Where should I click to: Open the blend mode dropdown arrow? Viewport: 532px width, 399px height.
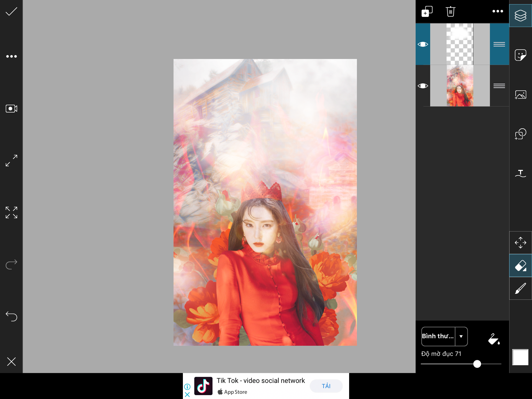click(461, 336)
